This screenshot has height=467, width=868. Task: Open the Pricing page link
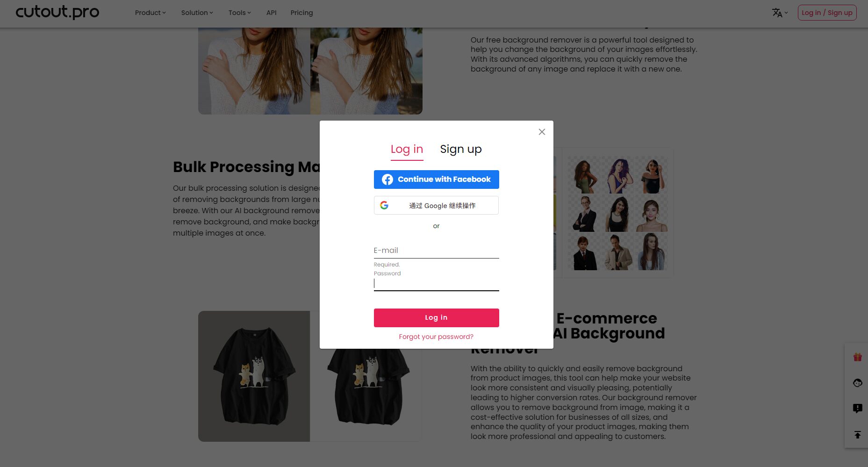click(x=301, y=13)
